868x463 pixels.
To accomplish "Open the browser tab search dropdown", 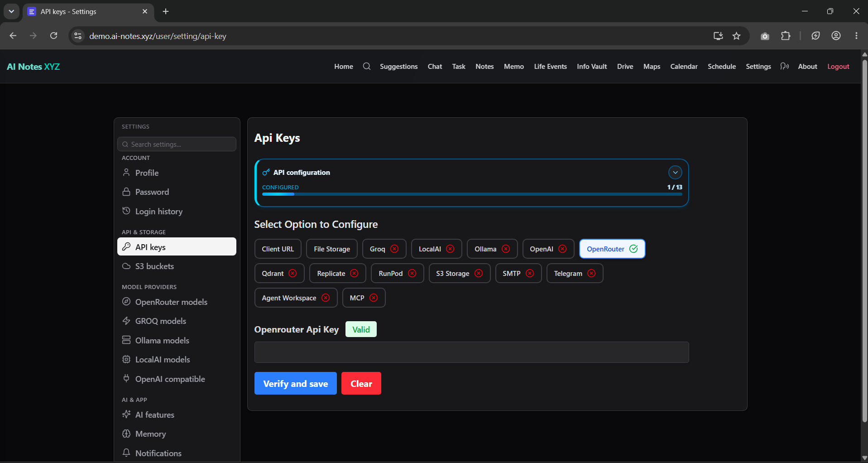I will (x=11, y=11).
